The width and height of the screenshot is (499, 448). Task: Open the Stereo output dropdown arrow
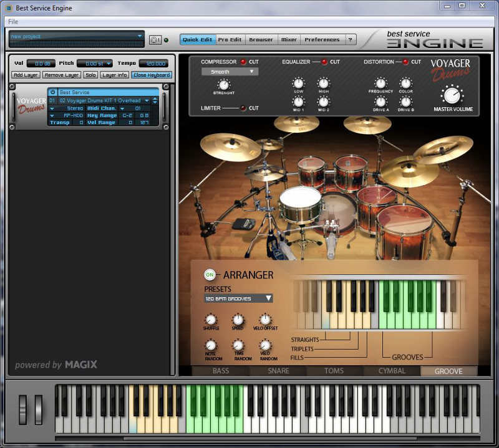(x=52, y=108)
